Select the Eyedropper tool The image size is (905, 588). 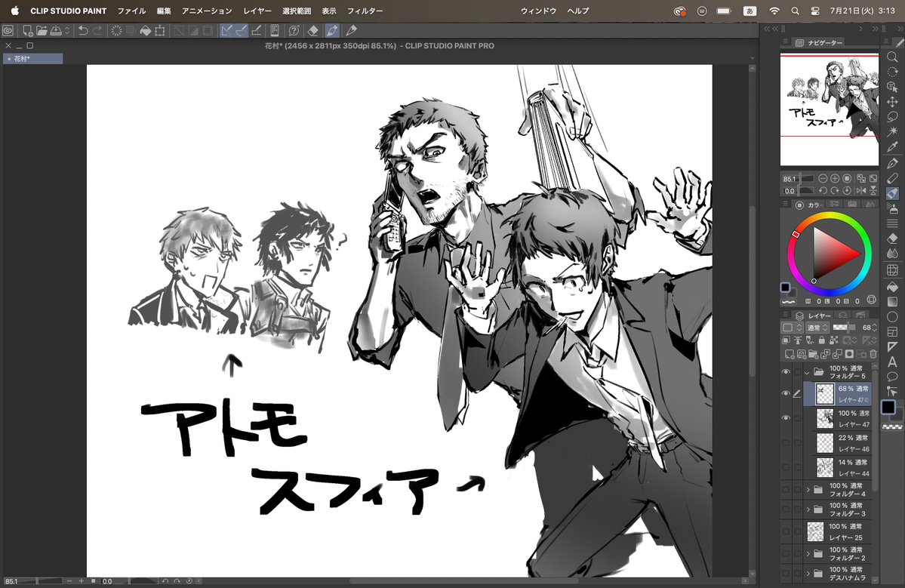(x=892, y=147)
